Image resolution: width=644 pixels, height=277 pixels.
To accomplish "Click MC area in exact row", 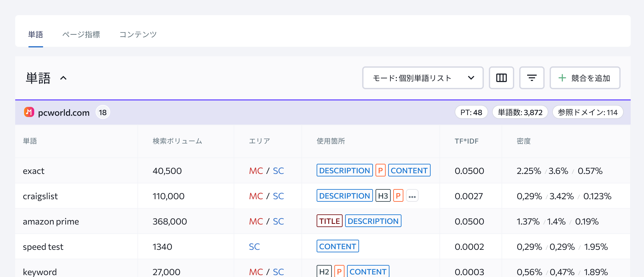I will pos(256,171).
